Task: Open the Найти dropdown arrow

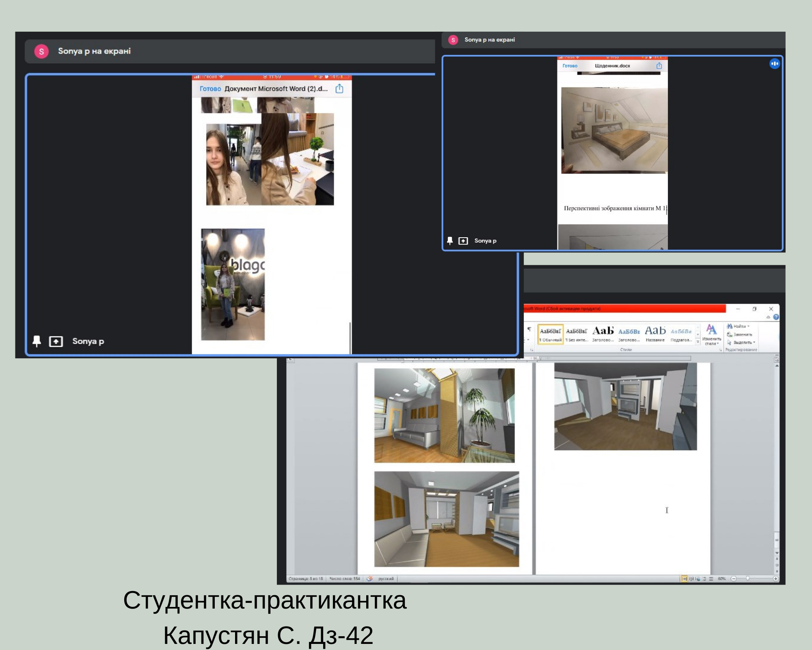Action: [748, 326]
